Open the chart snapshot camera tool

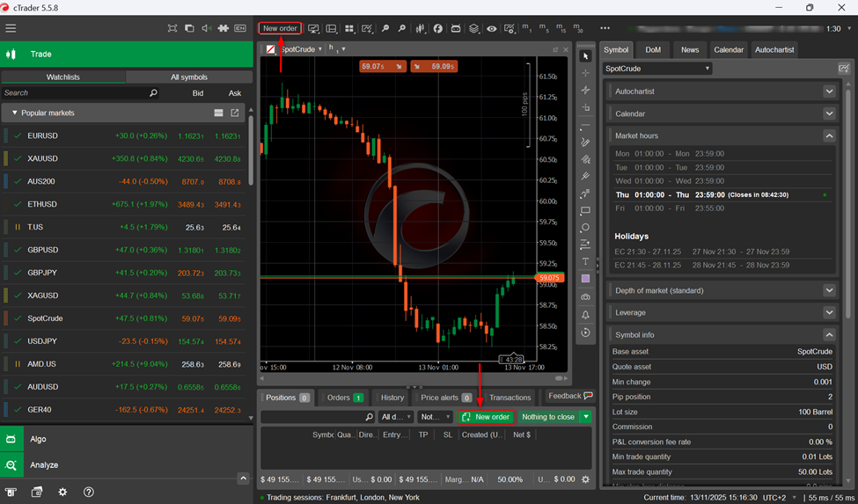click(x=585, y=297)
